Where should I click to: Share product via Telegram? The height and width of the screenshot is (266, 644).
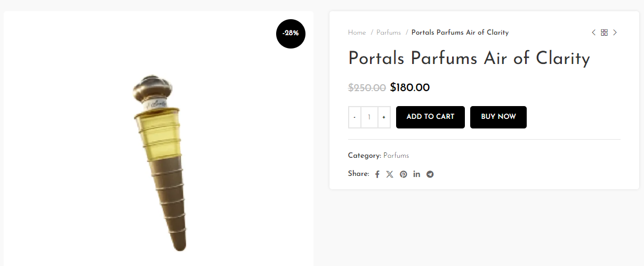(x=430, y=174)
